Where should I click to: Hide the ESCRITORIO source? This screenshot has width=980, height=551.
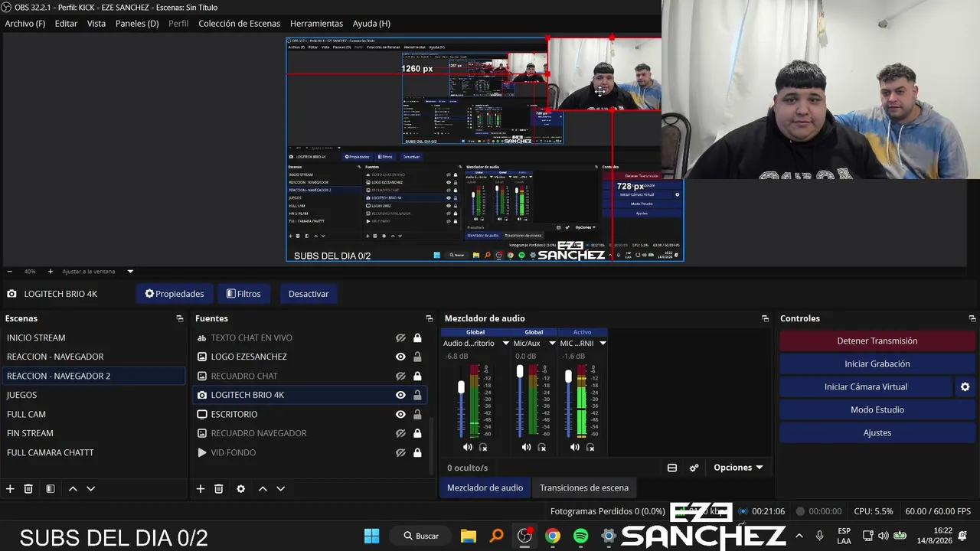(400, 414)
